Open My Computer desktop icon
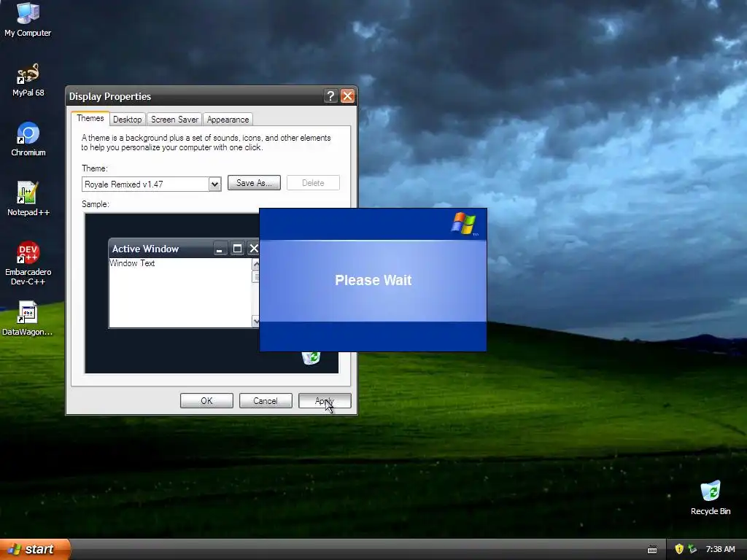 point(28,19)
